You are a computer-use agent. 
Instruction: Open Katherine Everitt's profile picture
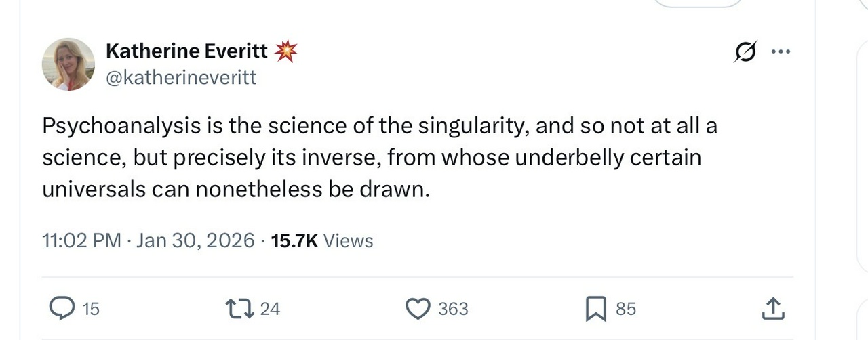point(68,64)
